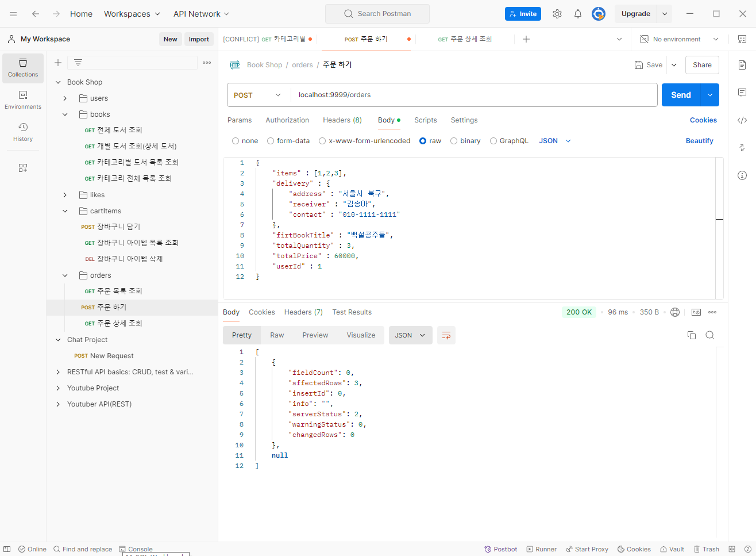This screenshot has height=556, width=756.
Task: Open Collections sidebar panel
Action: point(23,68)
